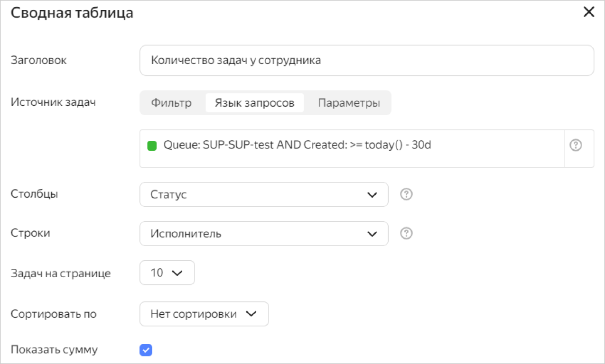Click the Источник задач label
The height and width of the screenshot is (364, 605).
53,102
